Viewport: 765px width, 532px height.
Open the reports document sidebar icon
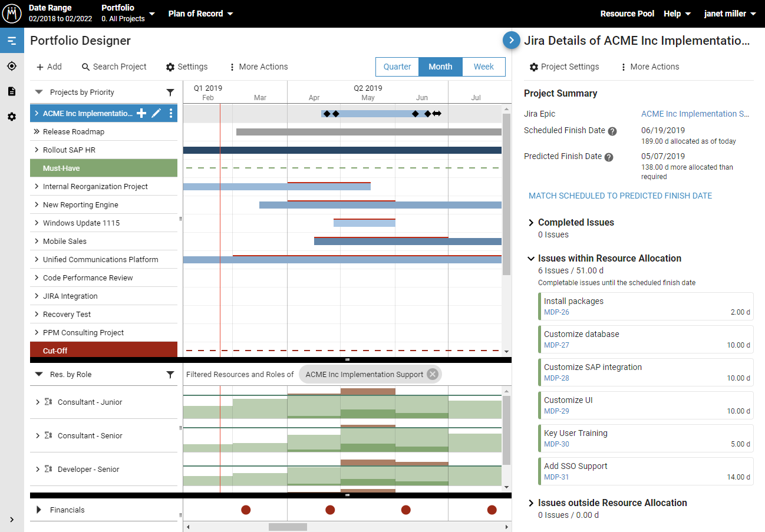tap(12, 91)
